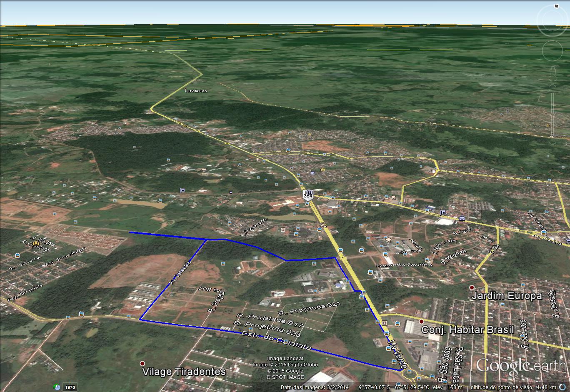The width and height of the screenshot is (570, 392).
Task: Click the imagery date text in status bar
Action: [x=314, y=387]
